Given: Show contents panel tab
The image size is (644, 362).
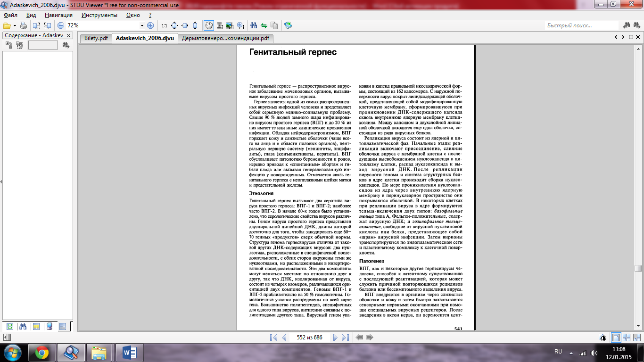Looking at the screenshot, I should (x=63, y=326).
